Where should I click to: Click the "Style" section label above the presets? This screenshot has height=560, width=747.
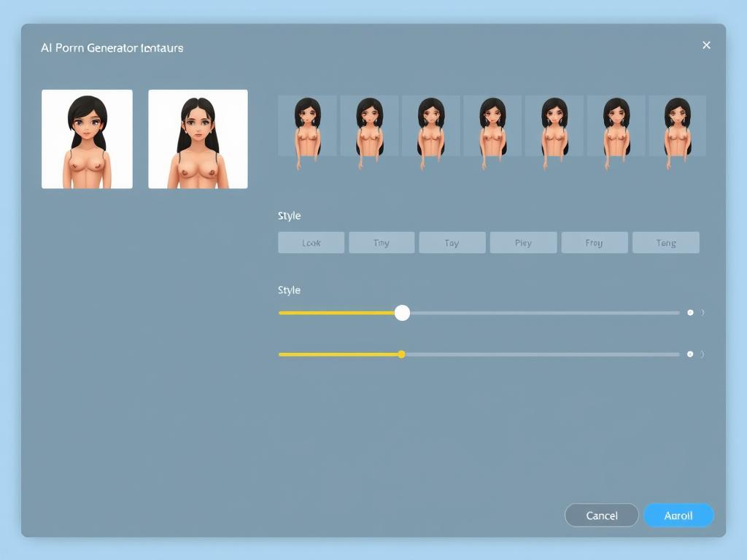(x=289, y=215)
